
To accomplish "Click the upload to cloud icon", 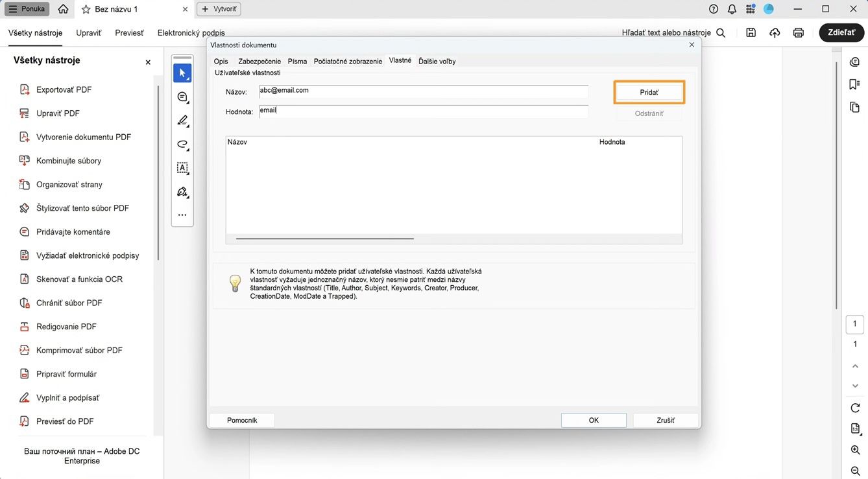I will tap(775, 32).
